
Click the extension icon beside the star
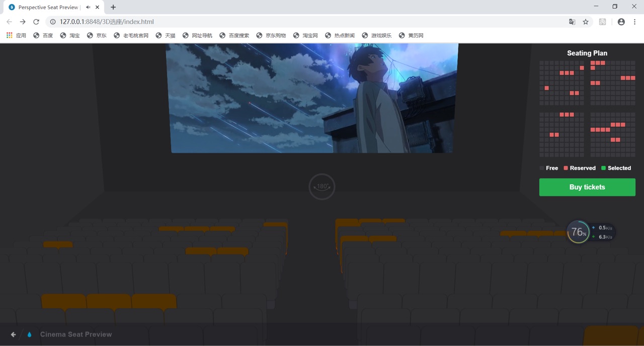click(602, 22)
